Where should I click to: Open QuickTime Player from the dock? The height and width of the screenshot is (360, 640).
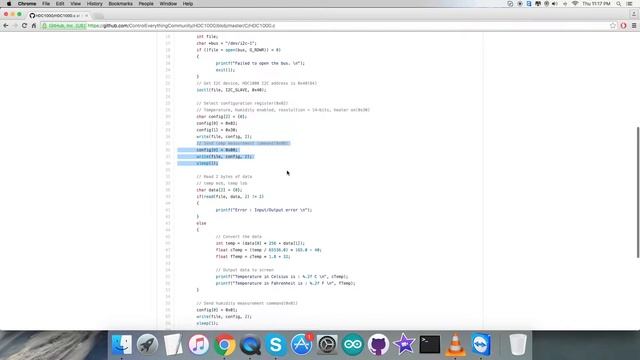point(250,344)
